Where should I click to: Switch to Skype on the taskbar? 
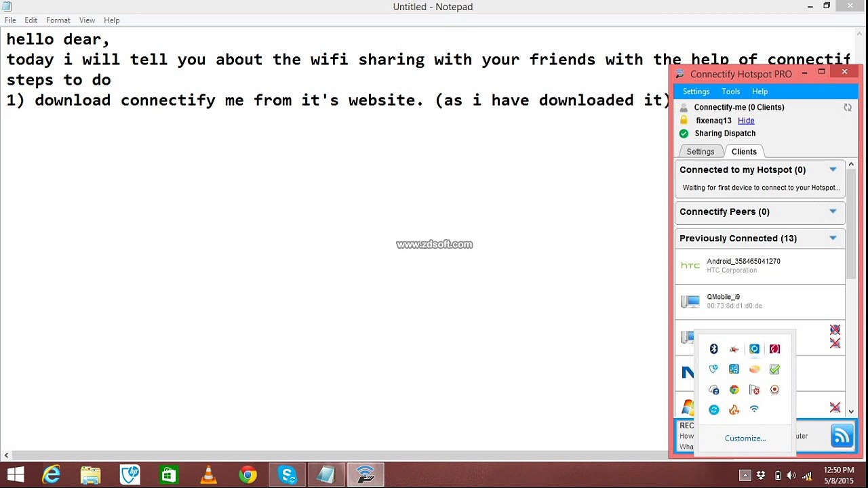click(288, 475)
